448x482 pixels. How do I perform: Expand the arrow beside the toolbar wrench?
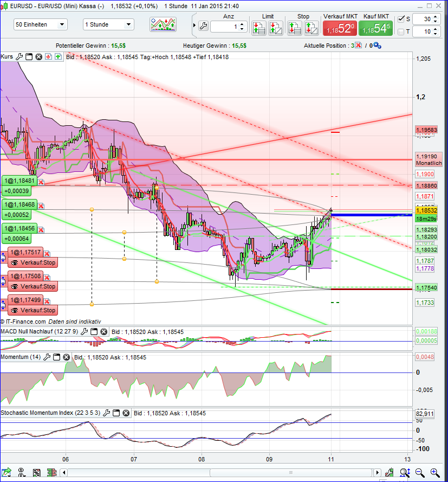(x=194, y=24)
